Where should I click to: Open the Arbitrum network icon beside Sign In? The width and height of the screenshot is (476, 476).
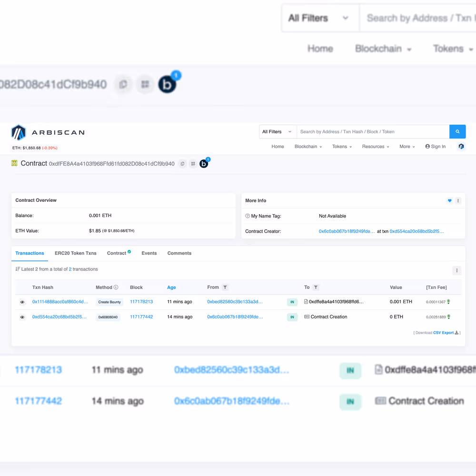coord(461,147)
